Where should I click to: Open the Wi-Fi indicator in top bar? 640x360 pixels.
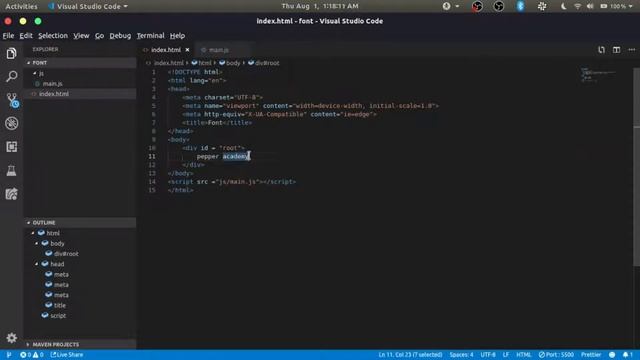pos(577,6)
